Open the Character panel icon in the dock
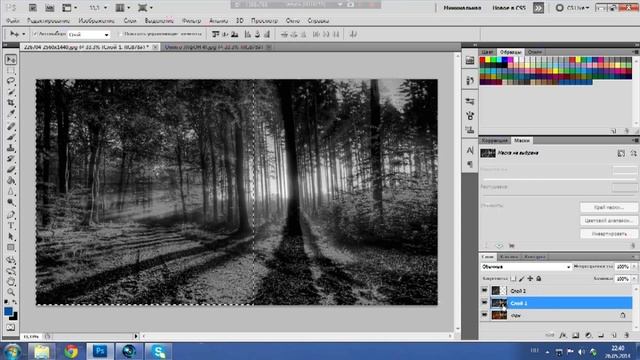Viewport: 640px width, 360px height. coord(470,150)
